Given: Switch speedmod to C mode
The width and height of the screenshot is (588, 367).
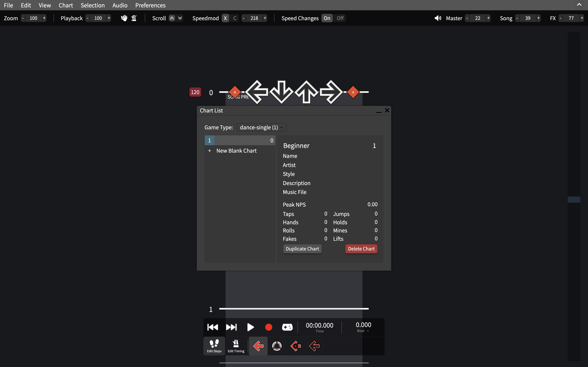Looking at the screenshot, I should coord(235,18).
